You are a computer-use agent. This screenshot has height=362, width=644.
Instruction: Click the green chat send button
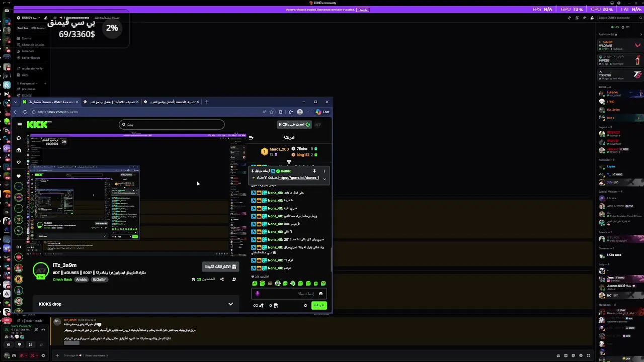[319, 305]
